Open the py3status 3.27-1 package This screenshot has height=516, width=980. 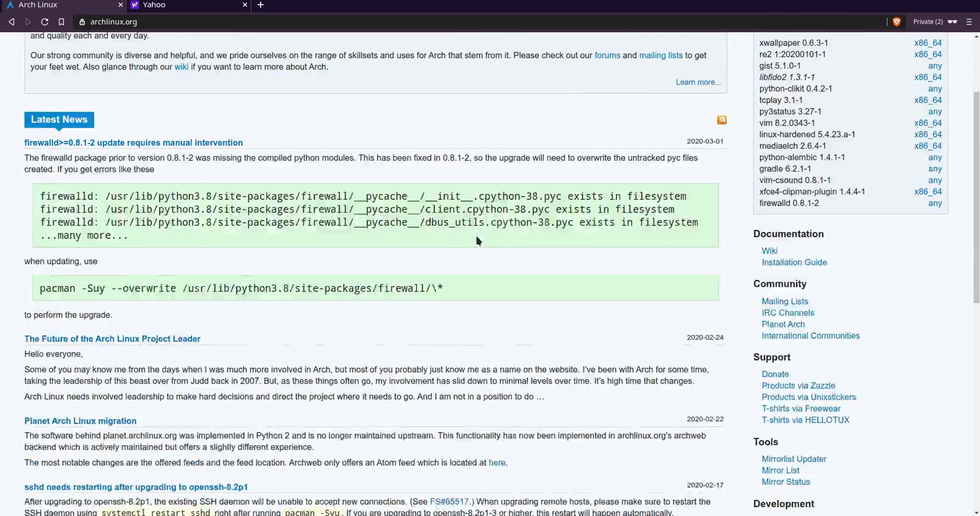[x=790, y=111]
